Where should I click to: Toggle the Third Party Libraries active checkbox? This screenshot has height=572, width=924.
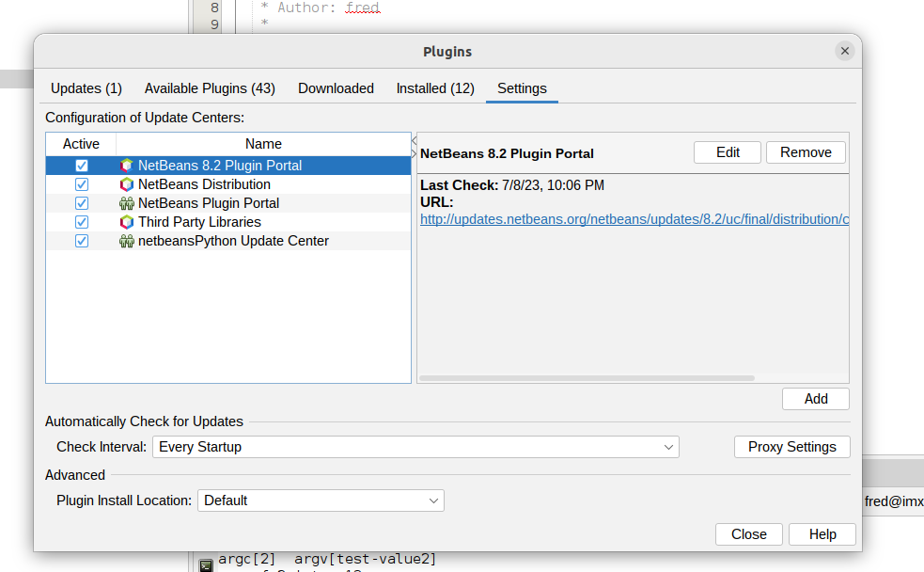click(x=82, y=222)
